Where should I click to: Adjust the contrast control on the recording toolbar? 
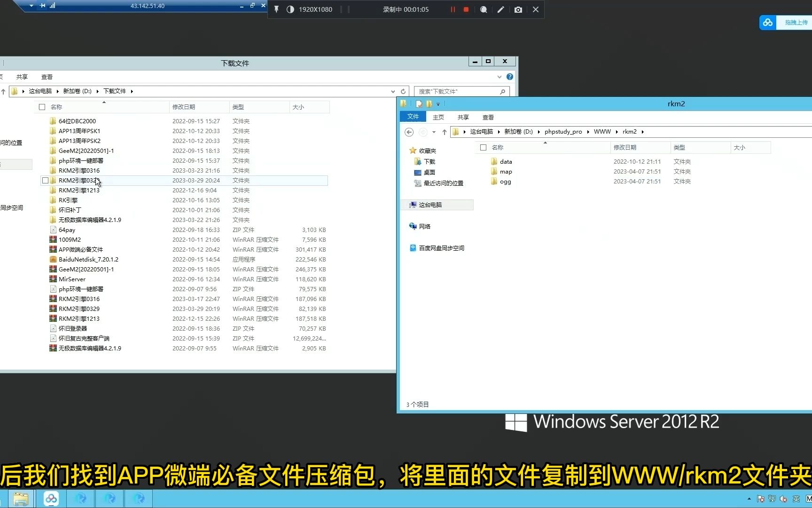coord(290,9)
